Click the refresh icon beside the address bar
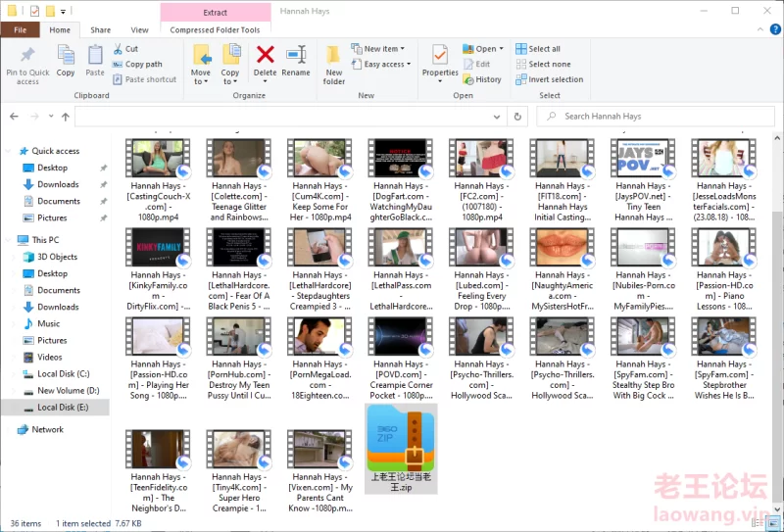This screenshot has height=532, width=784. click(x=518, y=116)
